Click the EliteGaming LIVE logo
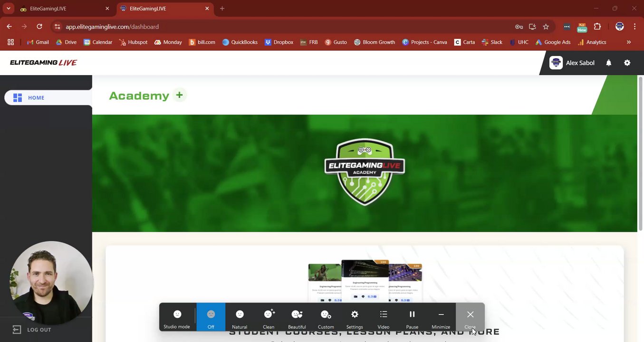Image resolution: width=644 pixels, height=342 pixels. pos(43,63)
